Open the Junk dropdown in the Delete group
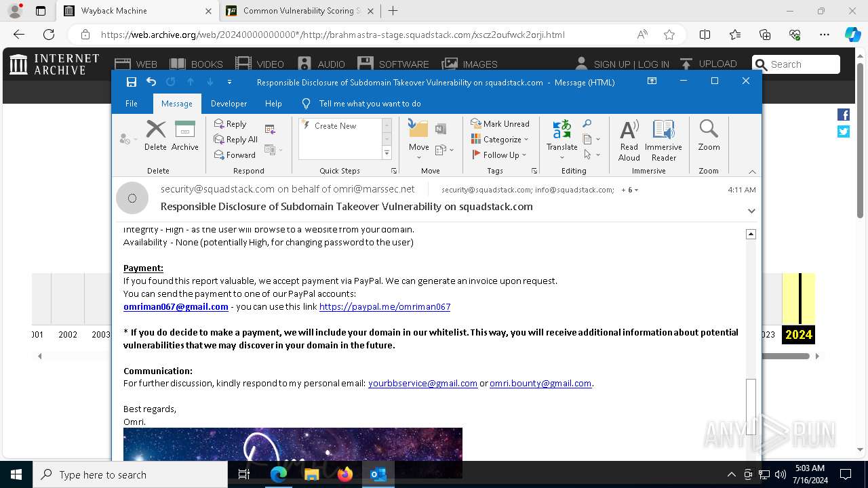Screen dimensions: 868x488 127,139
